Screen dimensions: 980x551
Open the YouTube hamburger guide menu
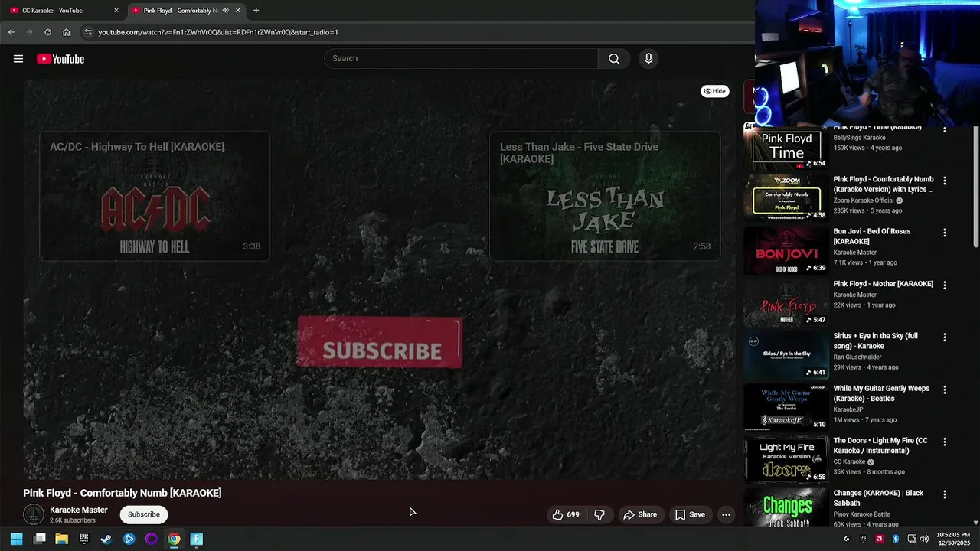18,59
